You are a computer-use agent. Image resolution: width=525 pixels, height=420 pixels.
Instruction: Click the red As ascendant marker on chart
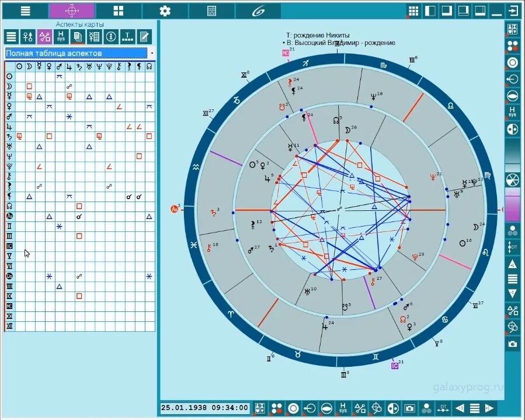[174, 209]
